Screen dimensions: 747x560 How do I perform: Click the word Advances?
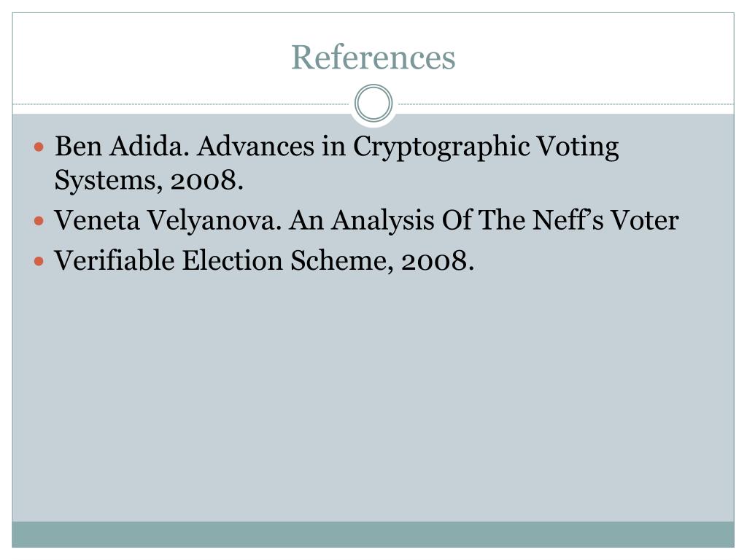256,146
